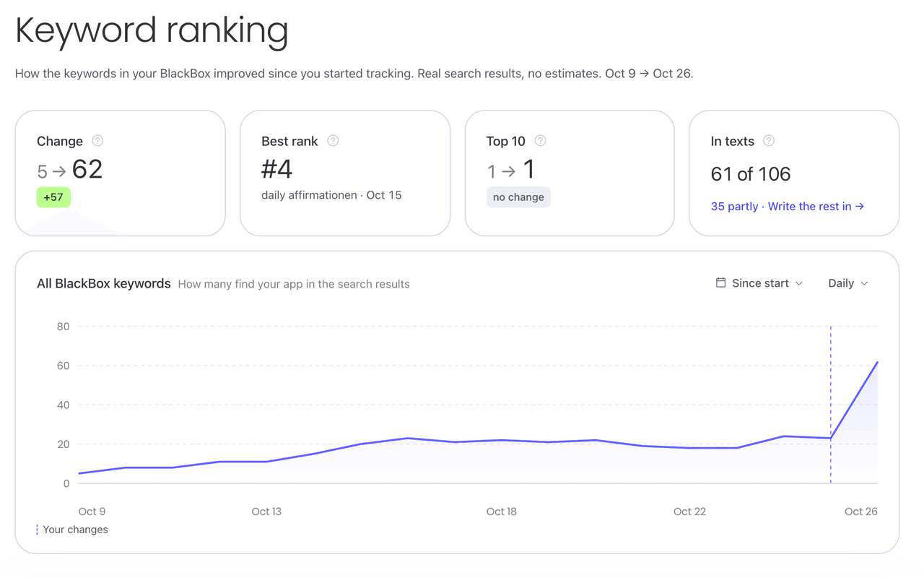The image size is (924, 578).
Task: Click the 35 partly · Write the rest in link
Action: [788, 207]
